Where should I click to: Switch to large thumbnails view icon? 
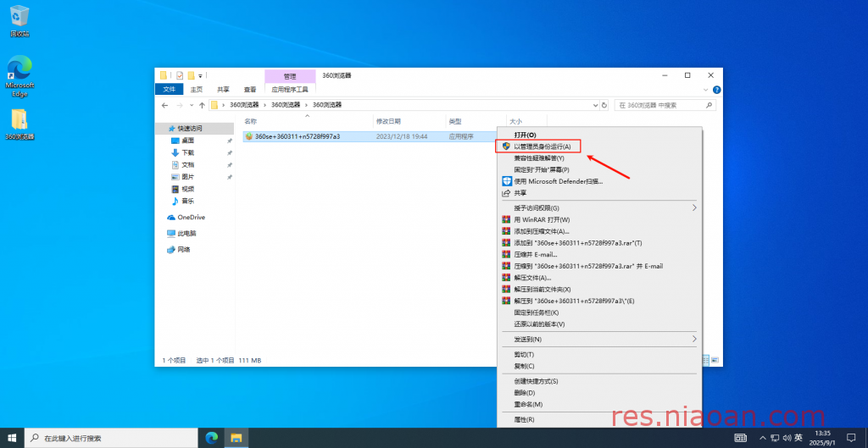pyautogui.click(x=715, y=360)
